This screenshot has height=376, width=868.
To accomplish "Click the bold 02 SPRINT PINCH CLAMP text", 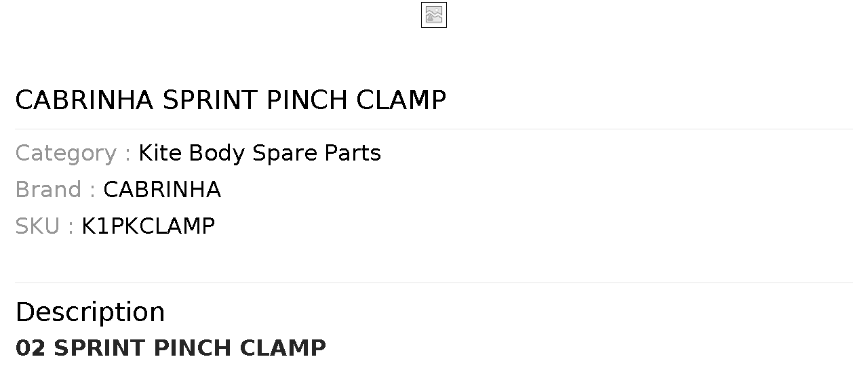I will (x=170, y=348).
